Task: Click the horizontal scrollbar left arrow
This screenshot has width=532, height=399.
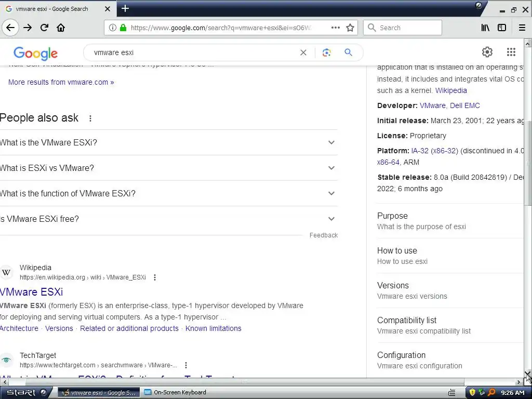Action: 4,382
